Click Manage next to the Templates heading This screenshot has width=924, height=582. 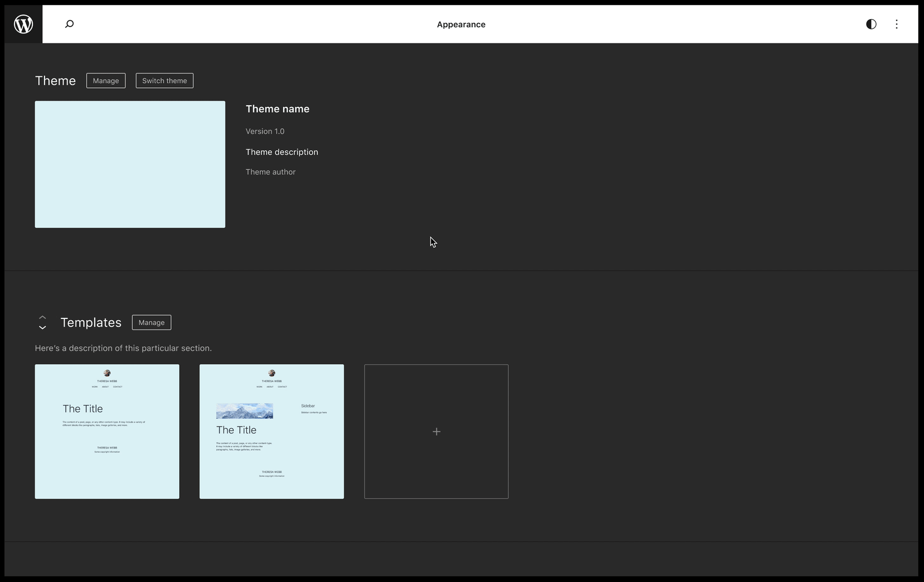click(x=151, y=322)
